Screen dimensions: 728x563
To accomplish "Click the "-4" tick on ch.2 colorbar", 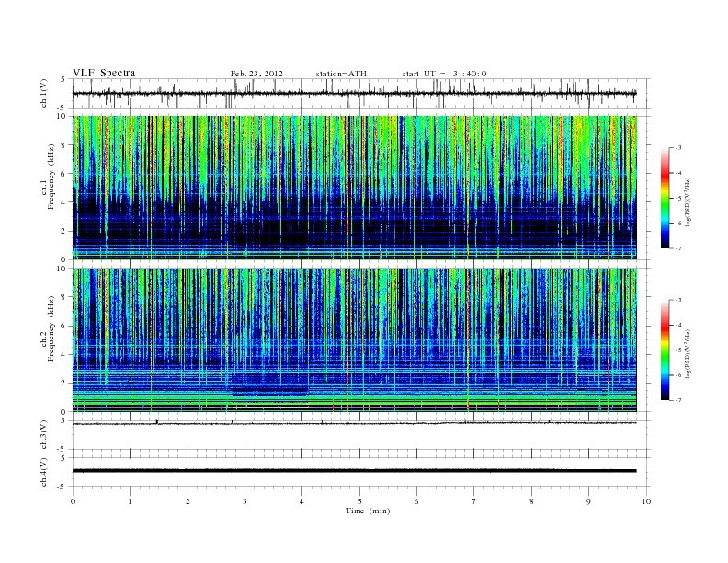I will tap(678, 325).
